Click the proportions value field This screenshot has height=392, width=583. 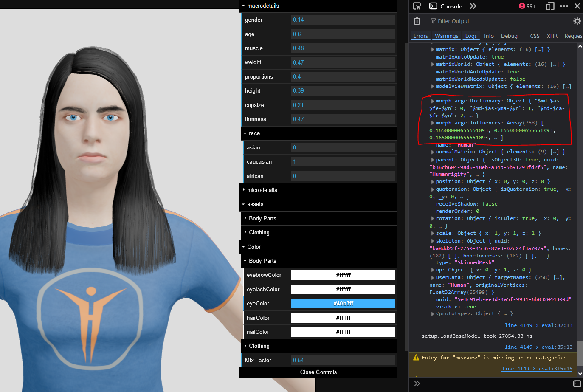point(343,77)
